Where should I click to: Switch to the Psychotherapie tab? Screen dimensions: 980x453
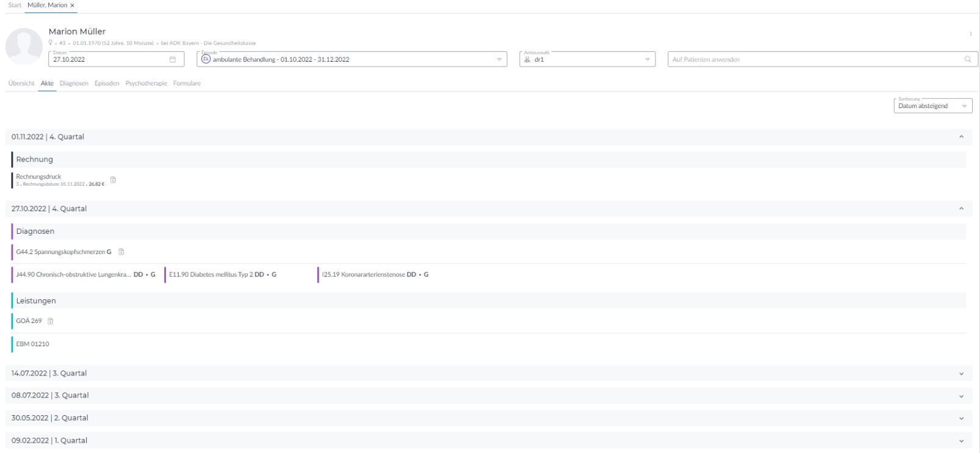[x=146, y=83]
